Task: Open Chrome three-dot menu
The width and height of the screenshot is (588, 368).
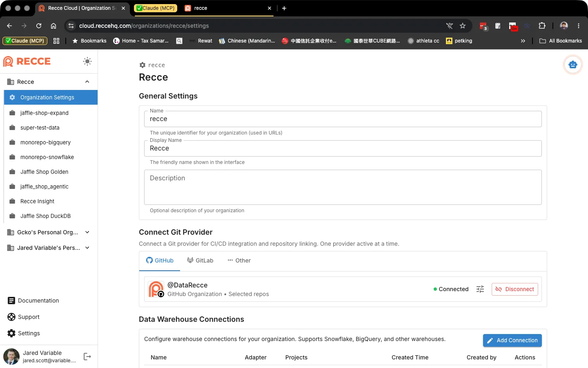Action: coord(579,26)
